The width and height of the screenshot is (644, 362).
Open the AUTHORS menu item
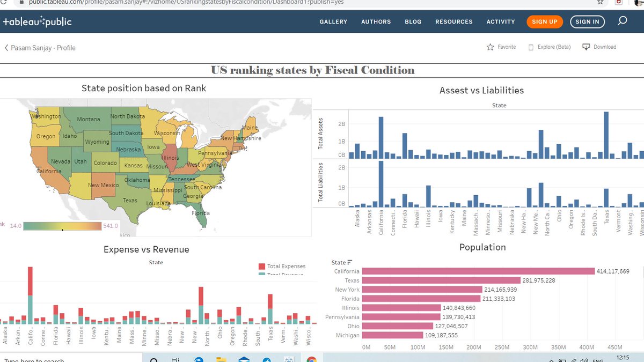pyautogui.click(x=376, y=22)
